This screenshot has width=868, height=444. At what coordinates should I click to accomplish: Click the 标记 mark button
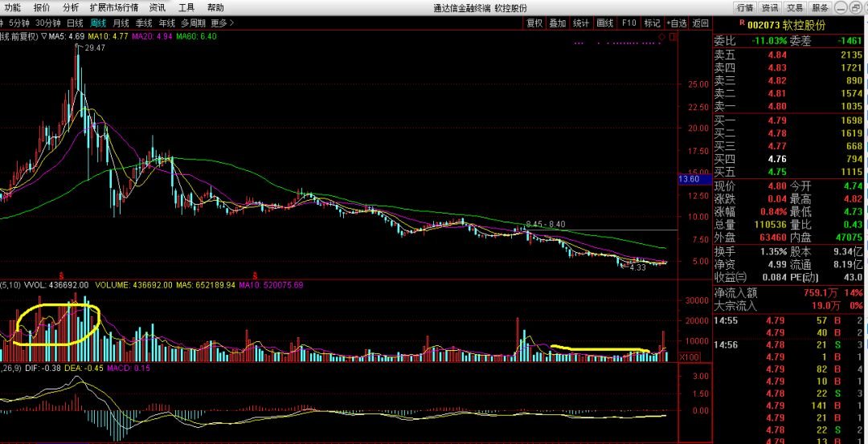click(652, 23)
